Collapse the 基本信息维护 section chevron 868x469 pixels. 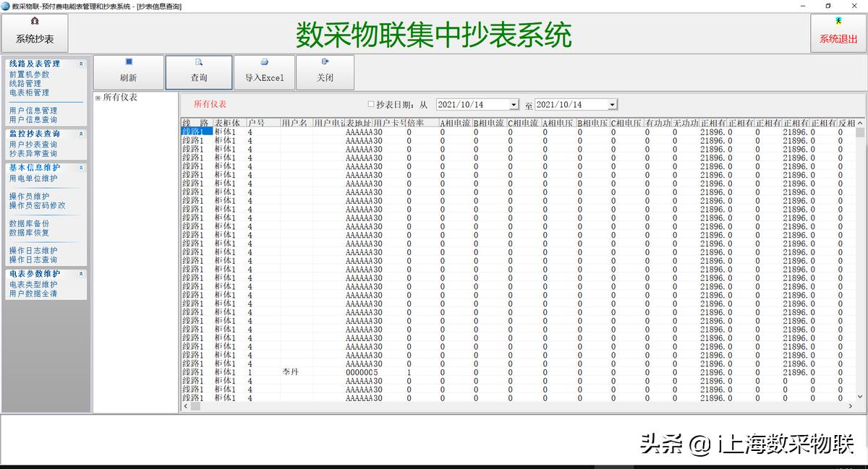(x=81, y=168)
